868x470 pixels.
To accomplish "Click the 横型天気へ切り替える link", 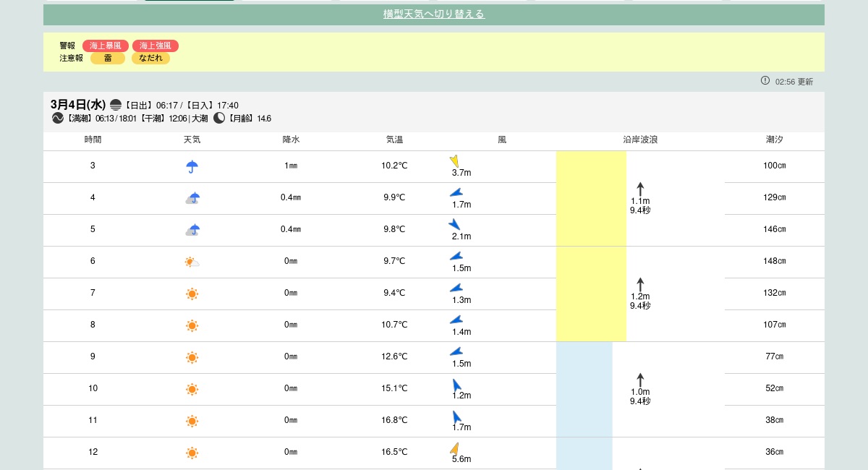I will (x=433, y=14).
